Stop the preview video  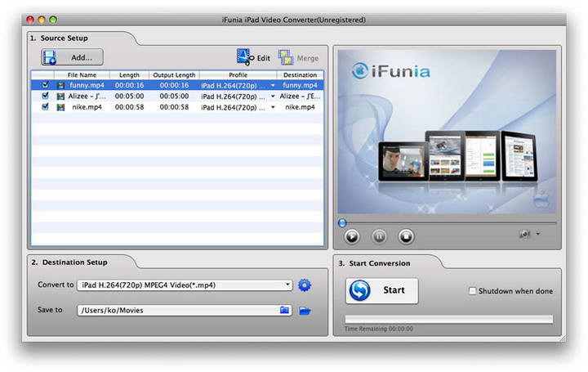click(x=406, y=236)
